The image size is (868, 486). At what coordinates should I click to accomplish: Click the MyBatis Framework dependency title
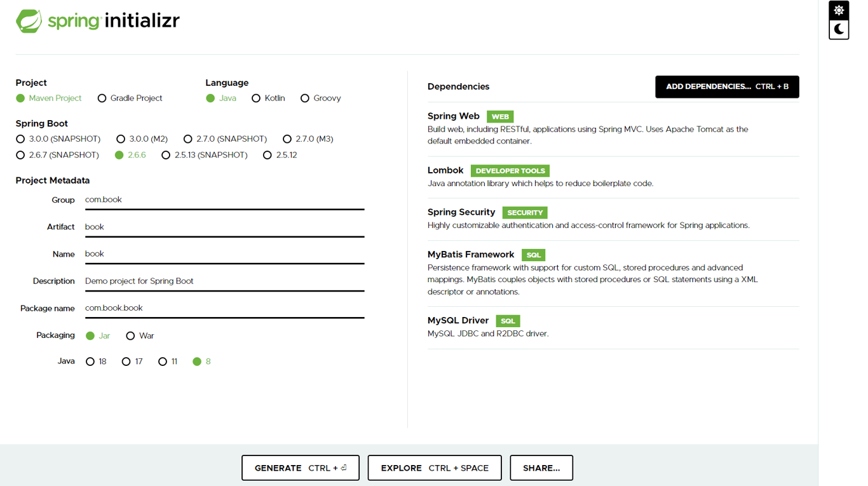point(471,255)
